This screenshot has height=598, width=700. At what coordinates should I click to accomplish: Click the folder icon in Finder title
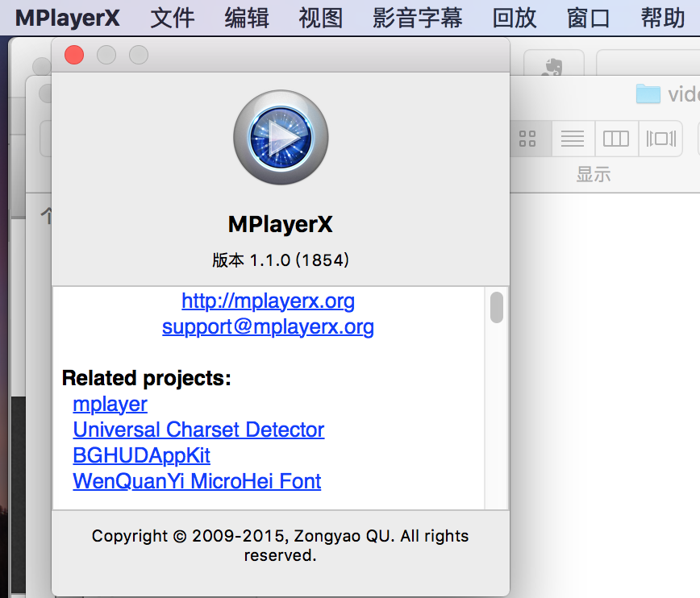pos(648,93)
